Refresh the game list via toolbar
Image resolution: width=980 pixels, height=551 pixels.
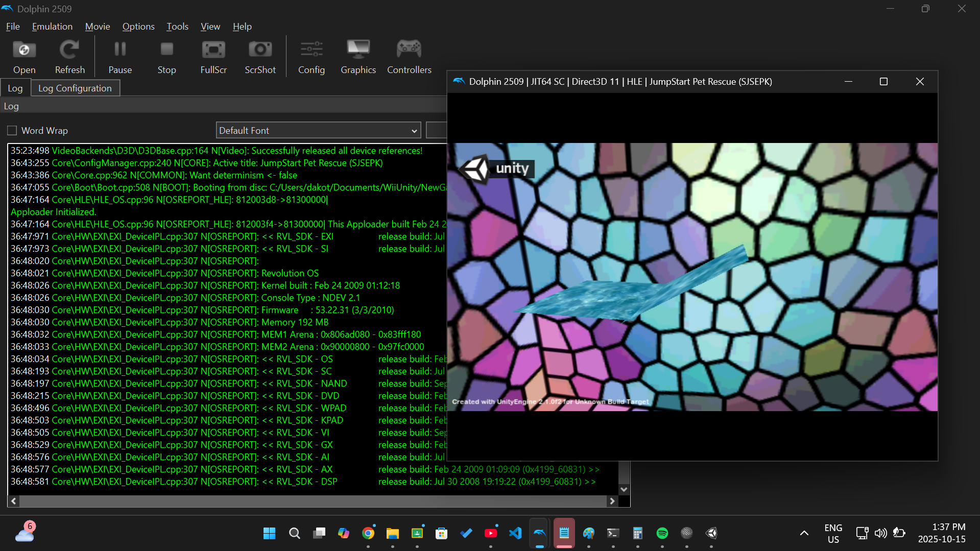69,57
